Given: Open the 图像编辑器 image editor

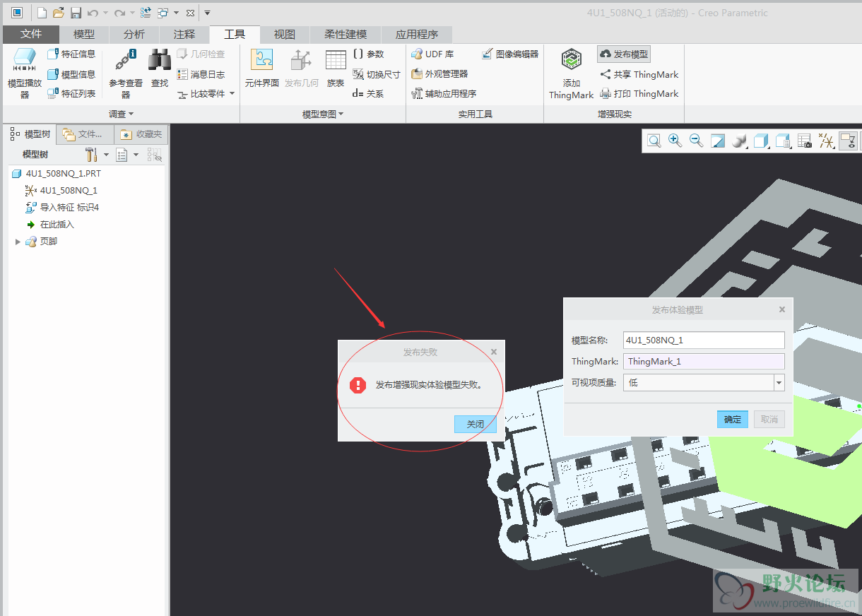Looking at the screenshot, I should point(510,54).
